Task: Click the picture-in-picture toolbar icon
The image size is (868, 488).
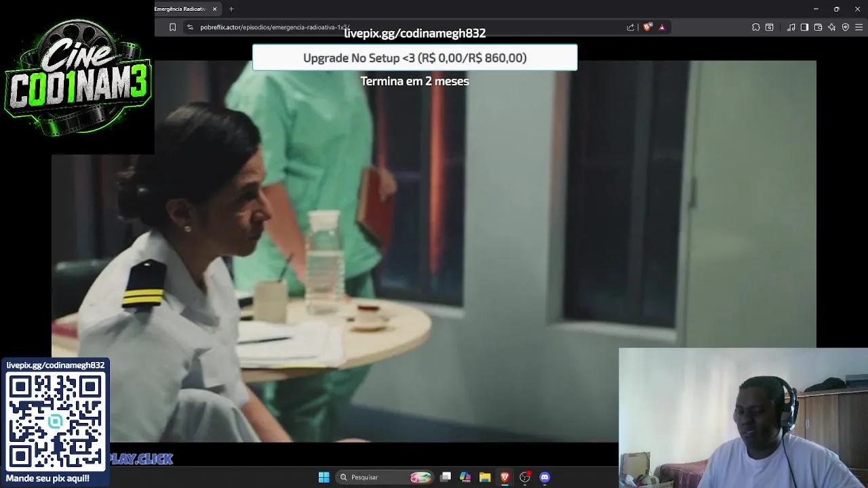Action: pyautogui.click(x=770, y=27)
